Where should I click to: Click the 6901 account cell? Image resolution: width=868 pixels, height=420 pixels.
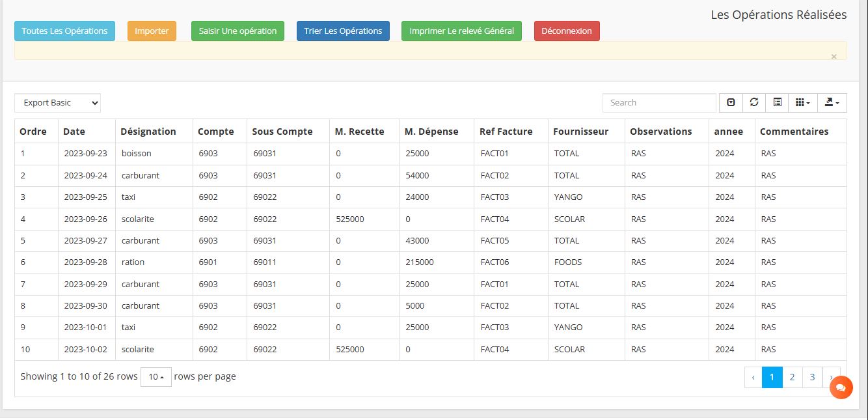(x=220, y=262)
